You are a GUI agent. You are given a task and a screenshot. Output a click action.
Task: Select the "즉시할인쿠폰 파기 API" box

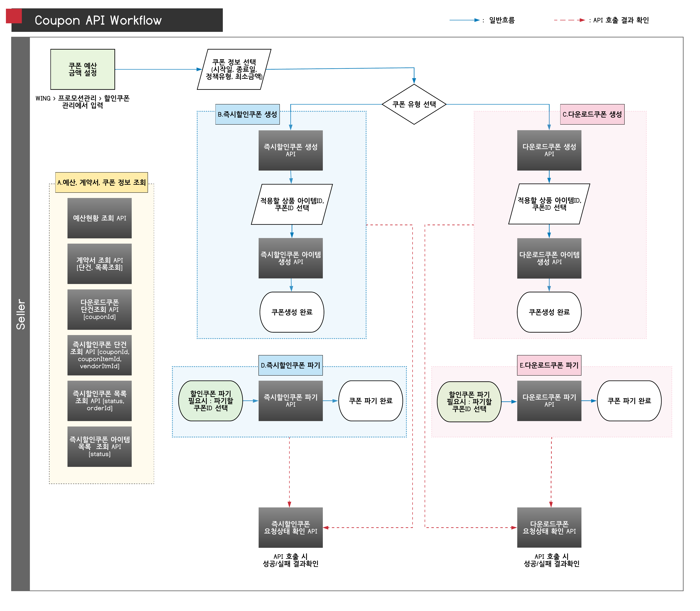click(290, 401)
